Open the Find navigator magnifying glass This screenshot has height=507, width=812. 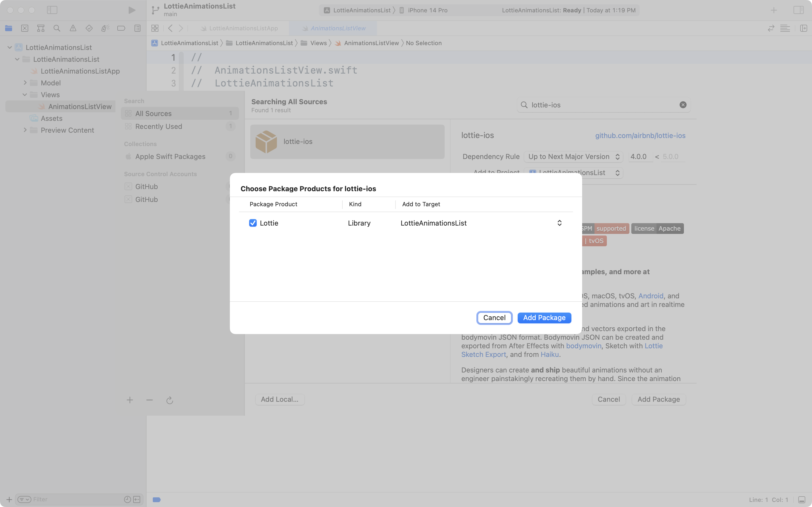57,28
